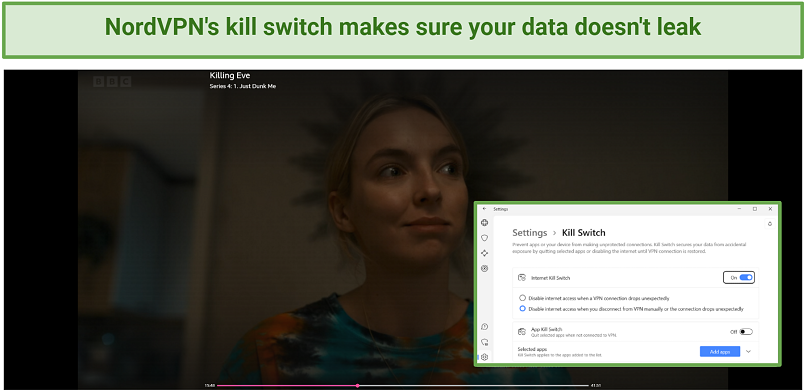Open the notifications bell icon
Viewport: 806px width, 392px height.
coord(770,223)
